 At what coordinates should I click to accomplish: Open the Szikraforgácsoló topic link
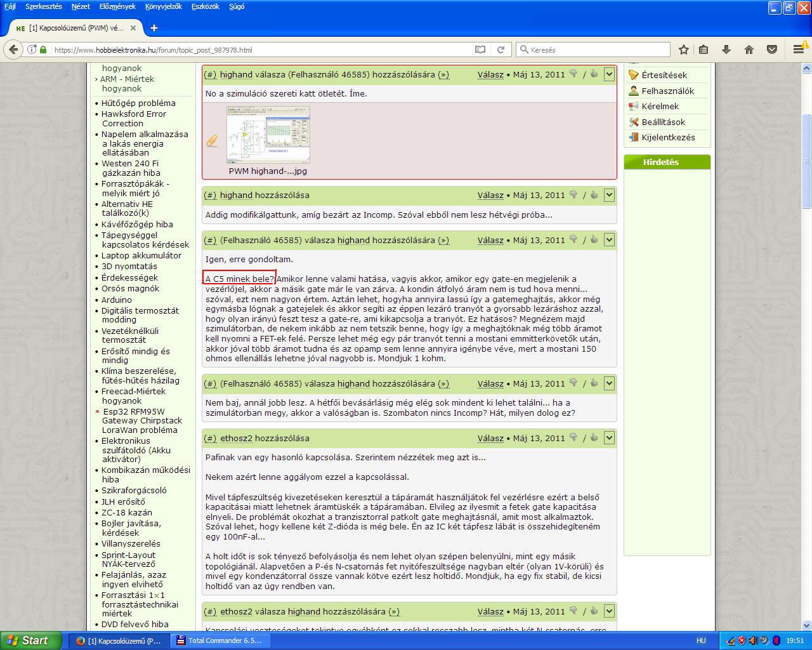tap(134, 490)
